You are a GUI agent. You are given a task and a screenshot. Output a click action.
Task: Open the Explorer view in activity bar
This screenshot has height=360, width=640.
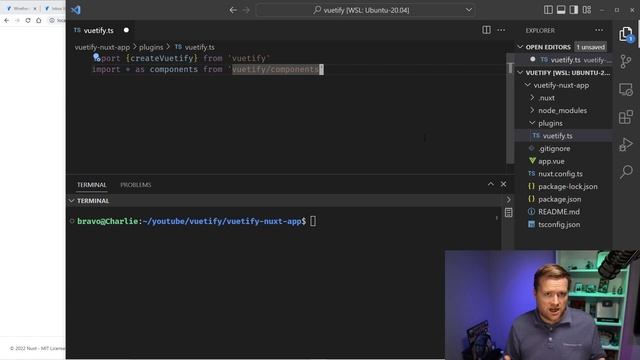[625, 34]
